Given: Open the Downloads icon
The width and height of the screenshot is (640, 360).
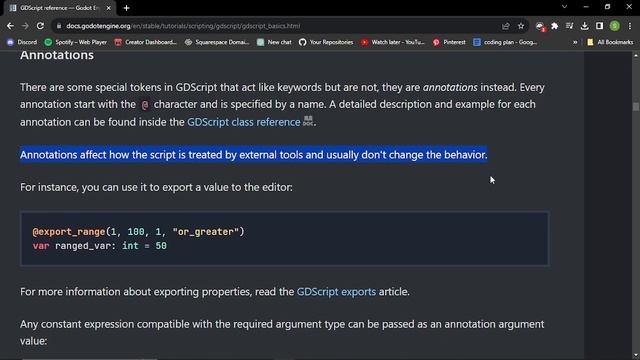Looking at the screenshot, I should pyautogui.click(x=584, y=26).
